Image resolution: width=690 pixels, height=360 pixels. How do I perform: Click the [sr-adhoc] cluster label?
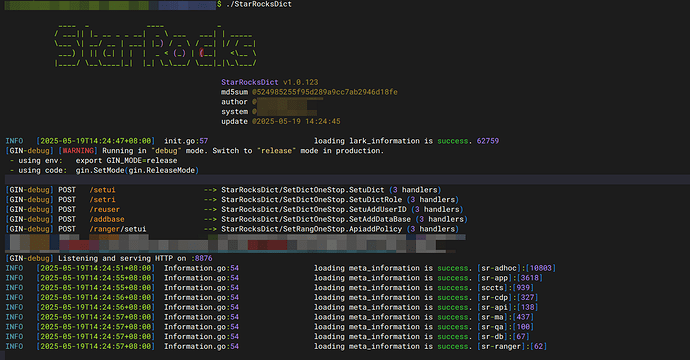tap(499, 268)
